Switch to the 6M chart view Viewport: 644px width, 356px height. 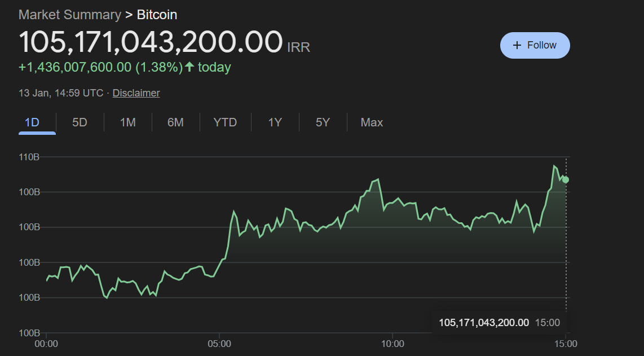pyautogui.click(x=175, y=122)
